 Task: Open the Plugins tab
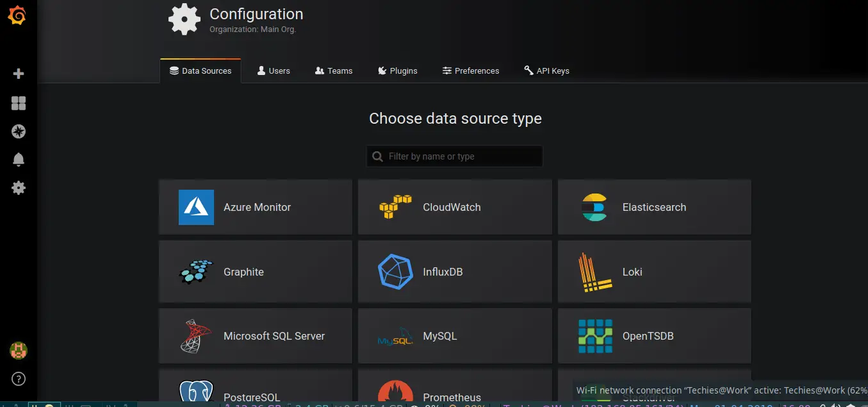[x=398, y=71]
